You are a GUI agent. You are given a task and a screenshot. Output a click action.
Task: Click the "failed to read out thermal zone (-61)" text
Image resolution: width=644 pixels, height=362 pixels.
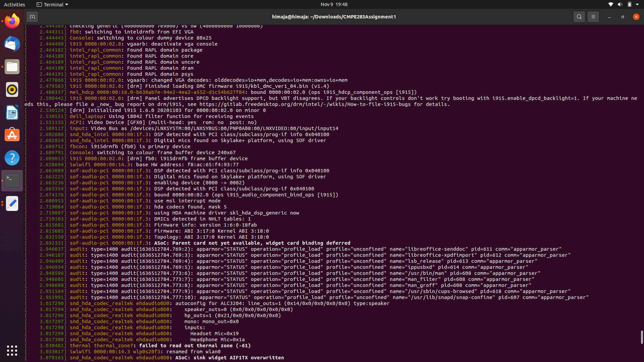195,346
